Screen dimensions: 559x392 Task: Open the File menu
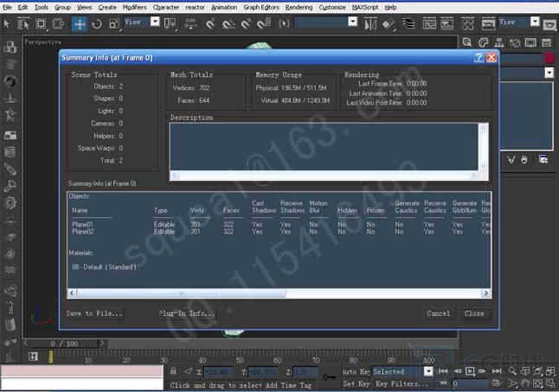point(7,7)
